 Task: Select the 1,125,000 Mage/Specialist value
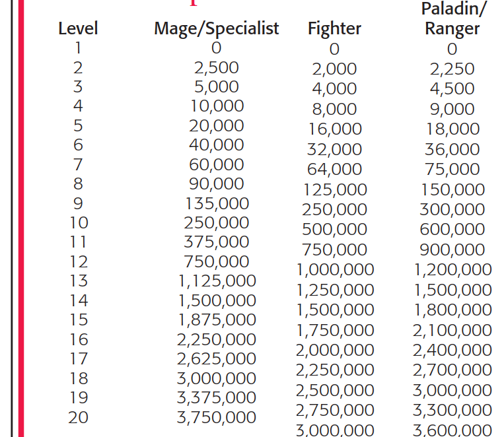coord(216,281)
